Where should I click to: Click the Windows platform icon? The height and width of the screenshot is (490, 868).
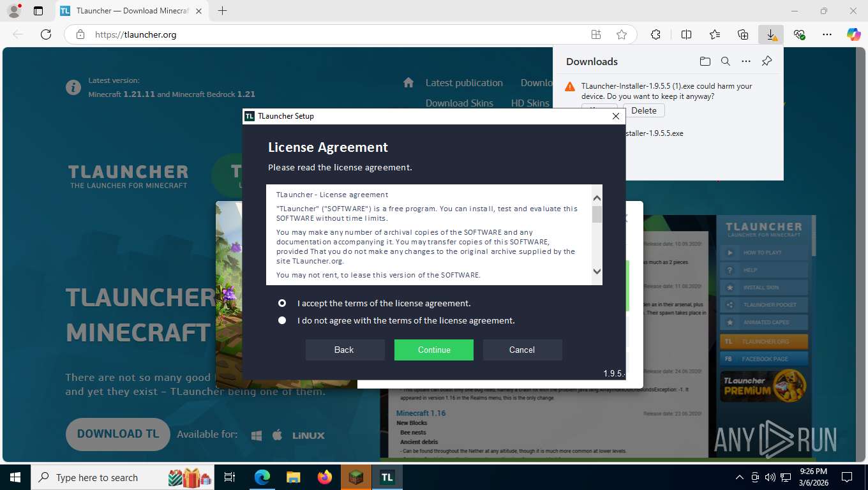(x=257, y=435)
